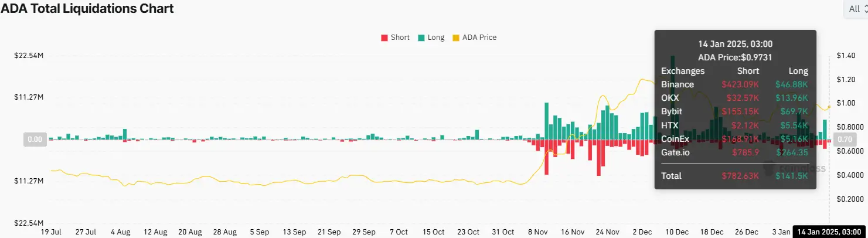Toggle ADA Price line in legend
Image resolution: width=868 pixels, height=238 pixels.
pos(479,38)
